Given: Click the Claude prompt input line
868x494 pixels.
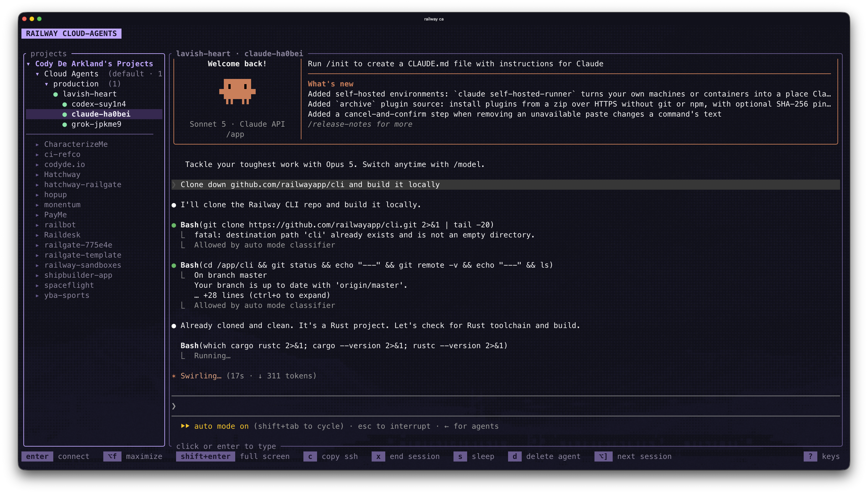Looking at the screenshot, I should coord(505,406).
